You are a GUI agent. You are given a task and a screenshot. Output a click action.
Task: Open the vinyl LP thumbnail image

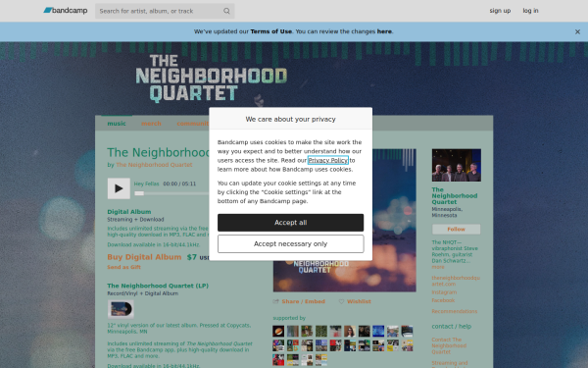coord(121,309)
